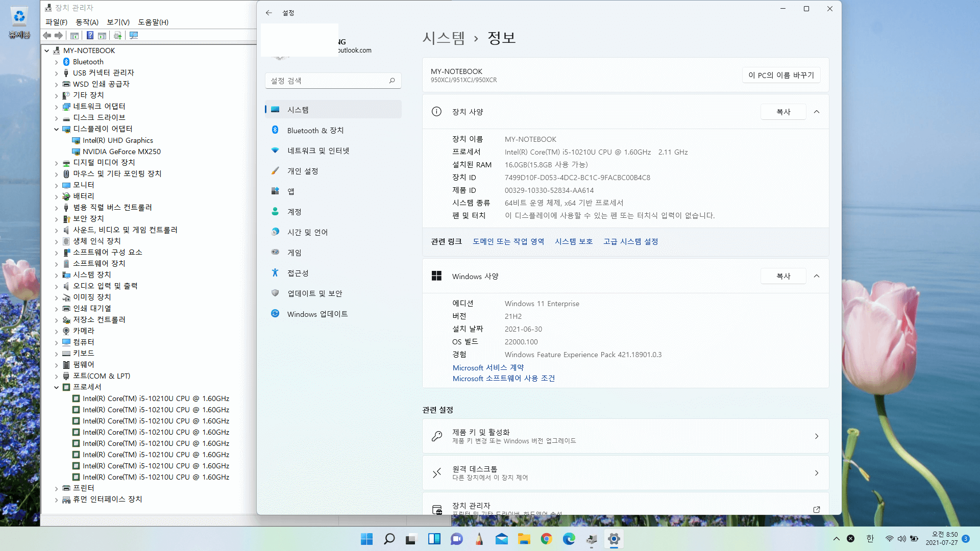Collapse the 디스플레이 어댑터 node

56,129
